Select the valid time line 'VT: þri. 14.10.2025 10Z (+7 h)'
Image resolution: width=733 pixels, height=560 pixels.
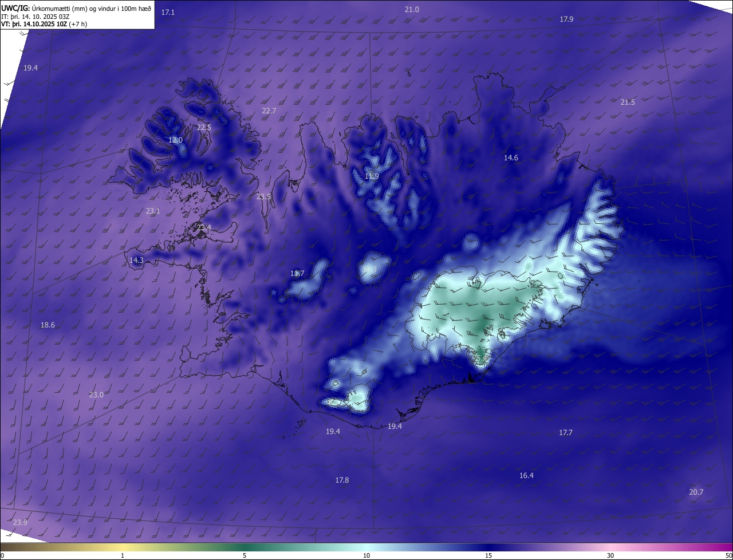[x=44, y=24]
